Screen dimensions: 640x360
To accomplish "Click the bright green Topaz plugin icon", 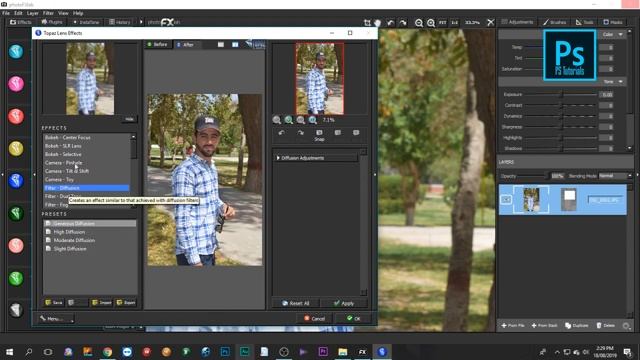I will (16, 278).
